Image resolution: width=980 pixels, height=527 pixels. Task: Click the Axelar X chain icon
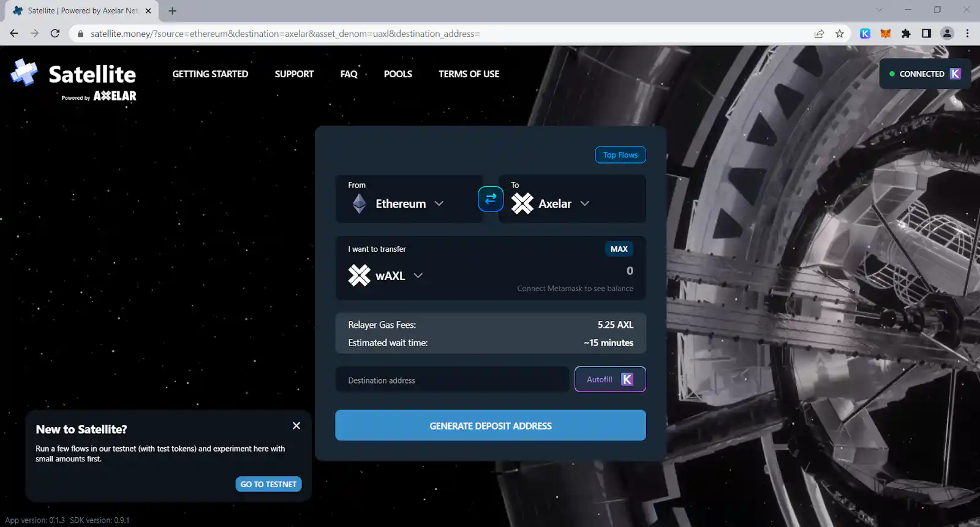click(522, 203)
